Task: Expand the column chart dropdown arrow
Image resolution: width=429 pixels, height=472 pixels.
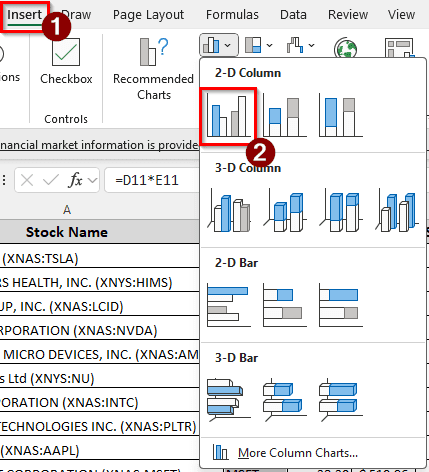Action: (228, 45)
